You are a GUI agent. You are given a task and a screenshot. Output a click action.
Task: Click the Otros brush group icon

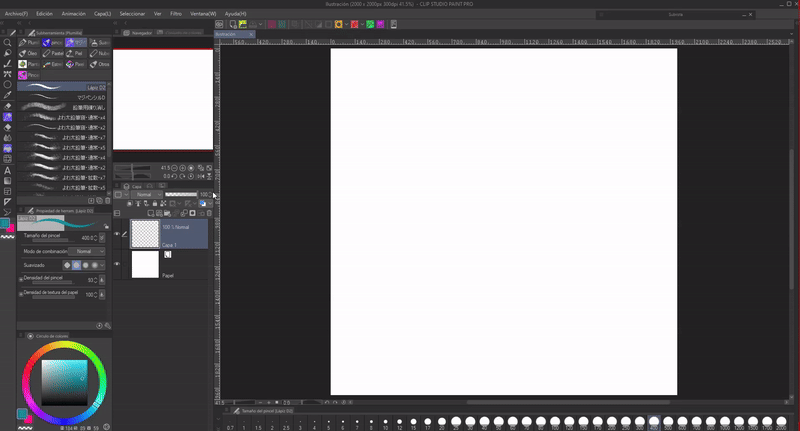click(100, 64)
